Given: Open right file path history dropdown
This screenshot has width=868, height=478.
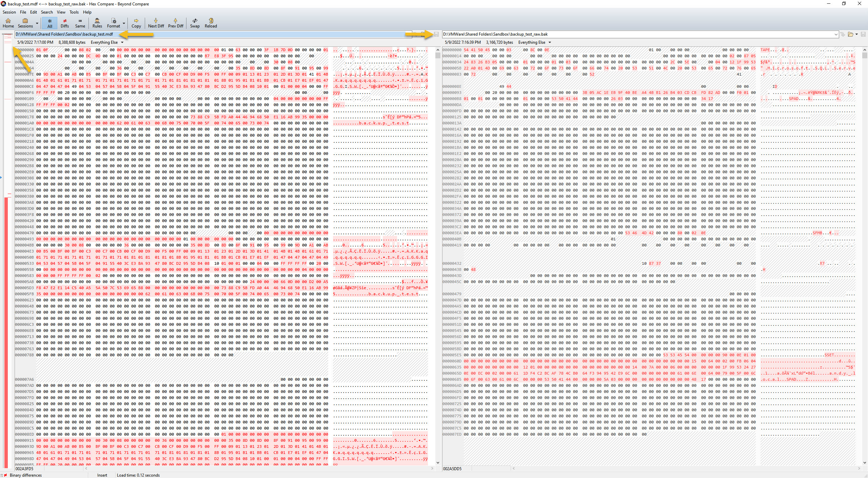Looking at the screenshot, I should [836, 34].
